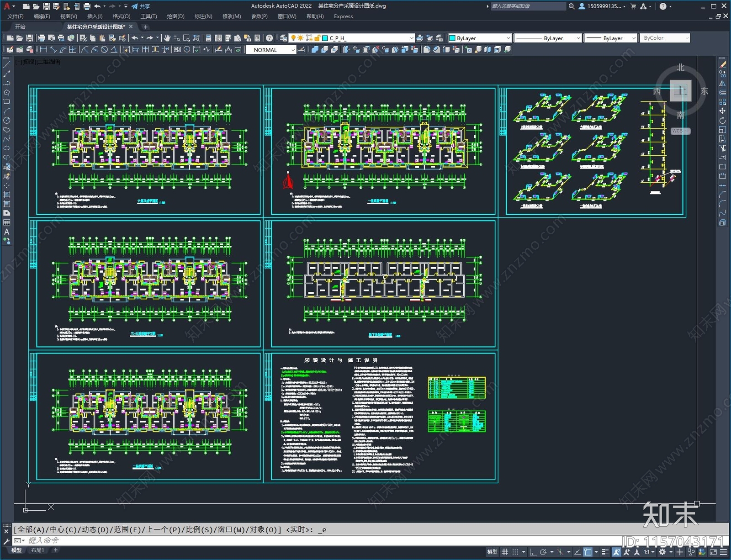Select the Line tool in draw toolbar
Screen dimensions: 731x560
click(x=7, y=65)
